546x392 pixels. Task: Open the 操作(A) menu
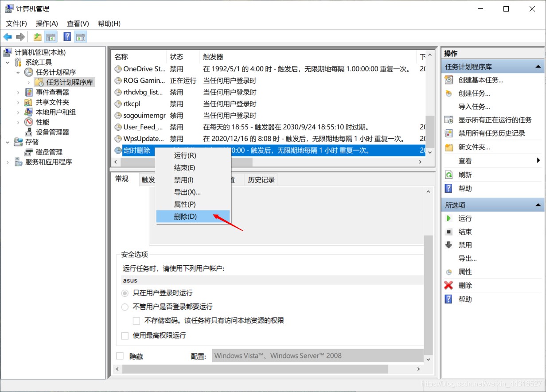click(x=47, y=23)
